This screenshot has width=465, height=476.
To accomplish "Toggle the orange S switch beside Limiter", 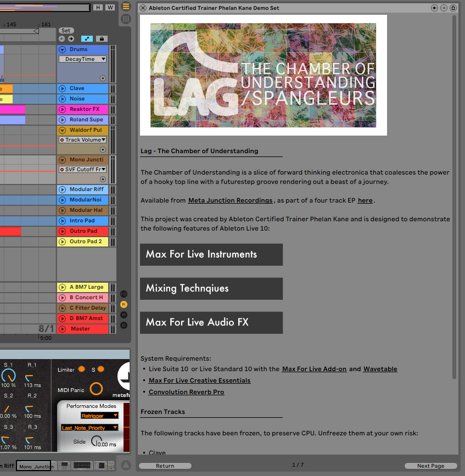I will click(101, 369).
